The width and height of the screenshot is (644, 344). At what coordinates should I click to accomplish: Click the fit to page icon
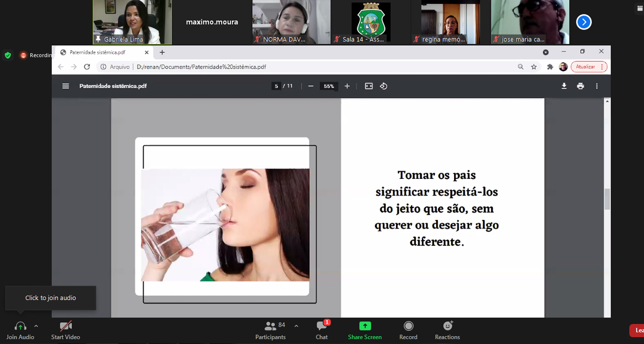[x=369, y=86]
